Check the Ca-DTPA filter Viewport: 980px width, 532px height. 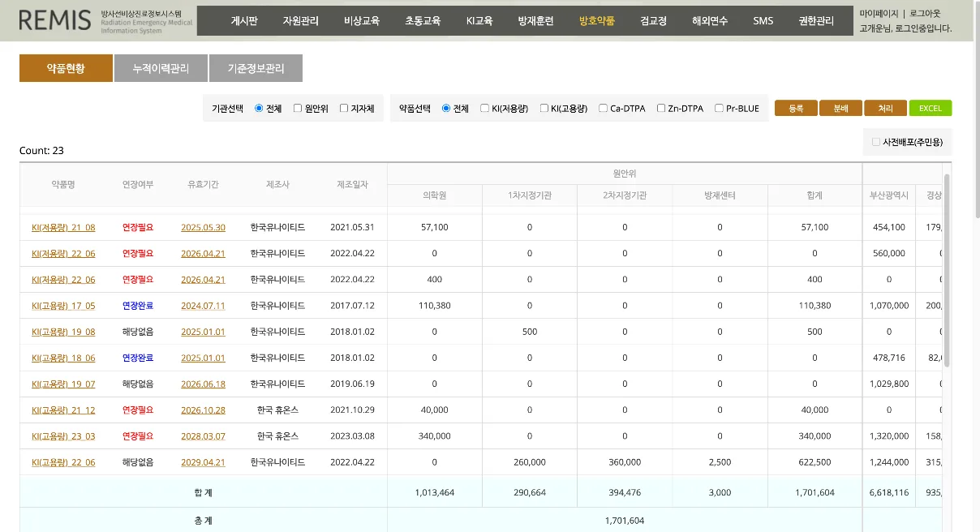pyautogui.click(x=603, y=108)
